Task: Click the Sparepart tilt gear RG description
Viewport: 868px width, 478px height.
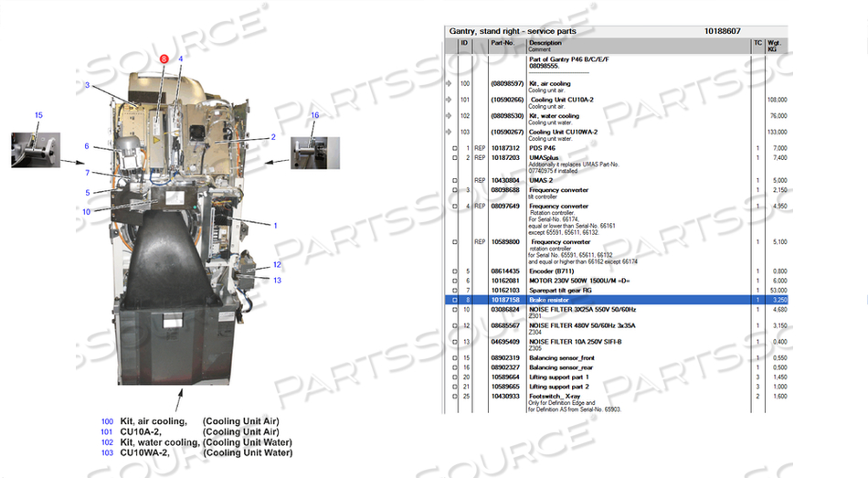Action: [x=561, y=291]
